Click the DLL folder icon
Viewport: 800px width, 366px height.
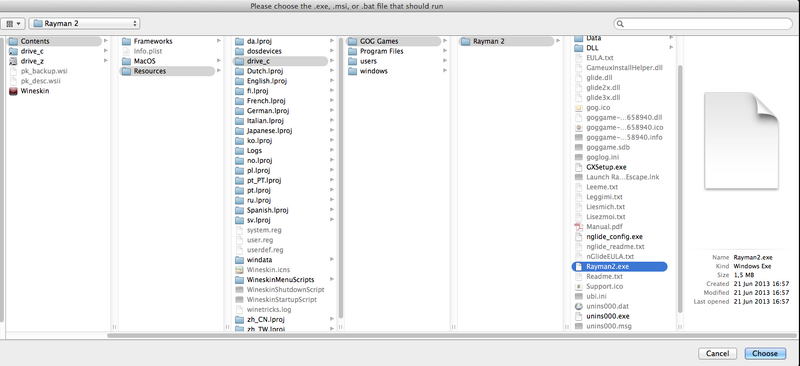[579, 48]
